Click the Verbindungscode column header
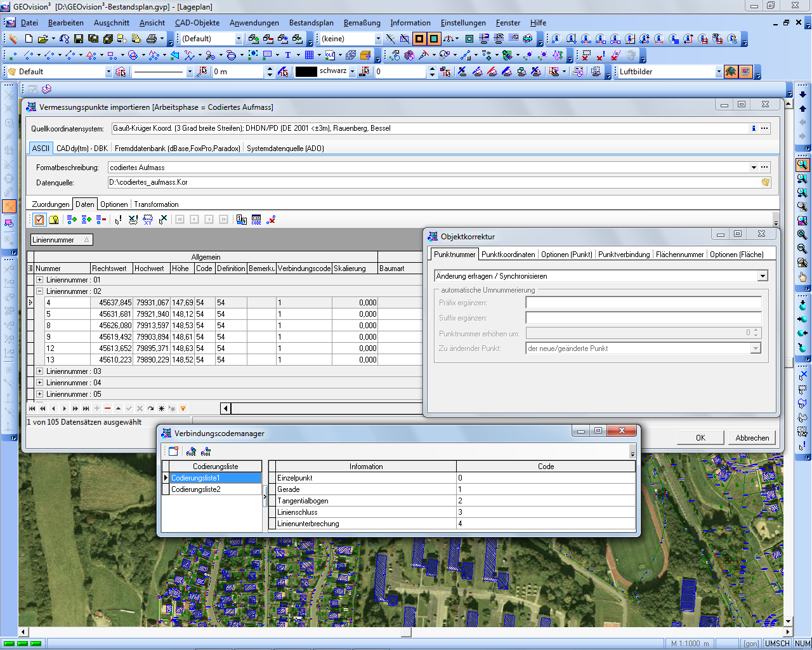The height and width of the screenshot is (650, 812). click(304, 269)
